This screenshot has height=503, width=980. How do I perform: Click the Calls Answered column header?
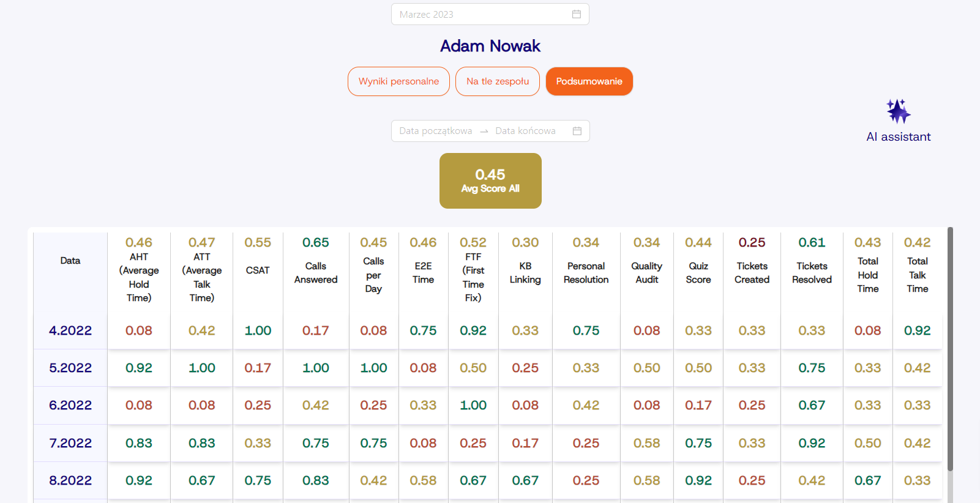[316, 273]
